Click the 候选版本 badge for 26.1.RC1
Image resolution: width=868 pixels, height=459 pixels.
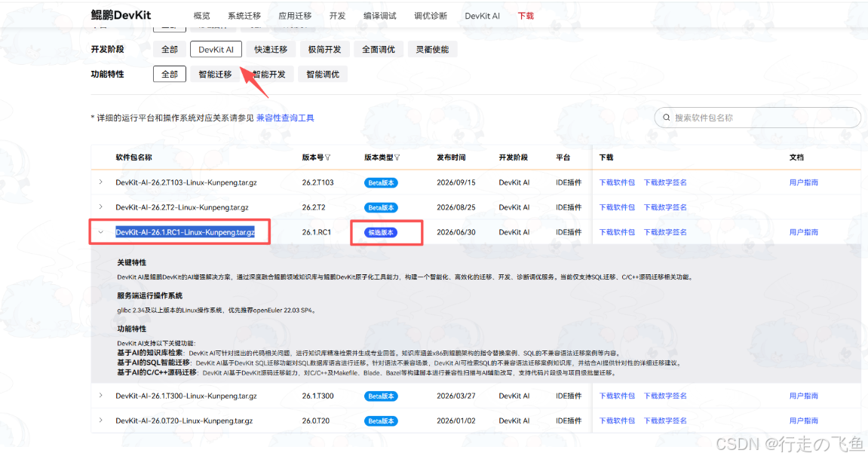[x=381, y=232]
